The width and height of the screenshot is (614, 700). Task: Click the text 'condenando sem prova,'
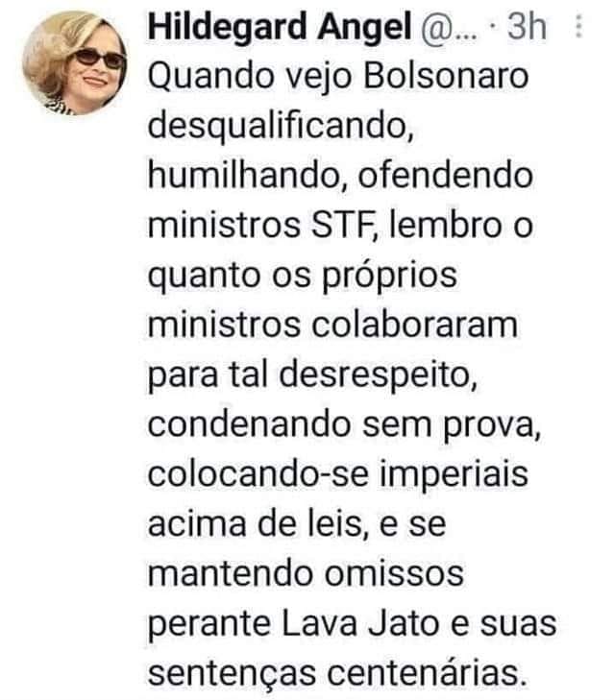344,425
